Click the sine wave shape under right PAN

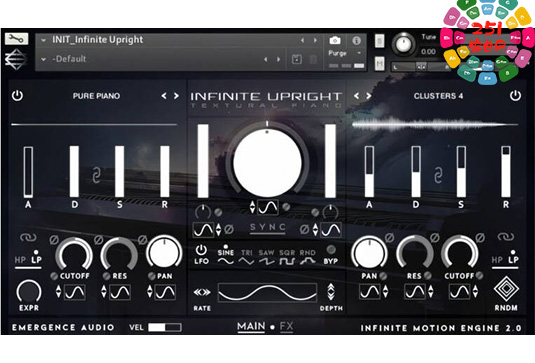point(370,292)
